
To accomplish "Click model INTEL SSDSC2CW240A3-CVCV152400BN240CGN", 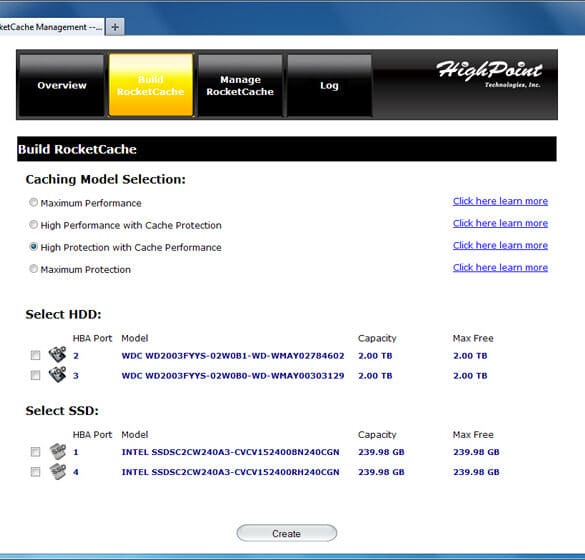I will coord(231,452).
